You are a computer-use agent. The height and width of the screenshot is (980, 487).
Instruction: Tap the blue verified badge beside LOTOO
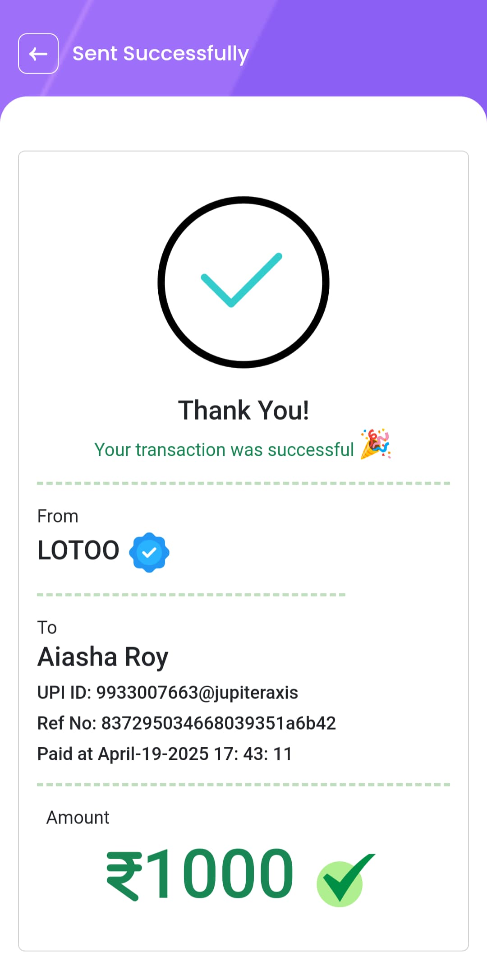[x=149, y=552]
